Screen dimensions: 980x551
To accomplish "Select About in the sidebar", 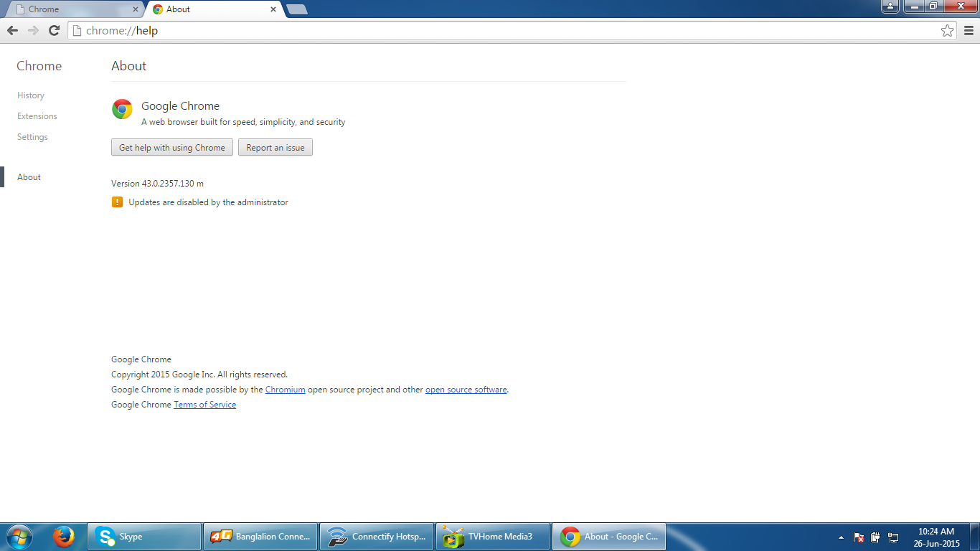I will (29, 177).
